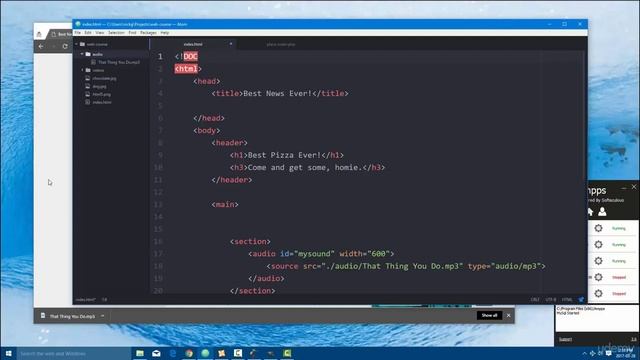Open the Help menu in Atom

point(164,33)
